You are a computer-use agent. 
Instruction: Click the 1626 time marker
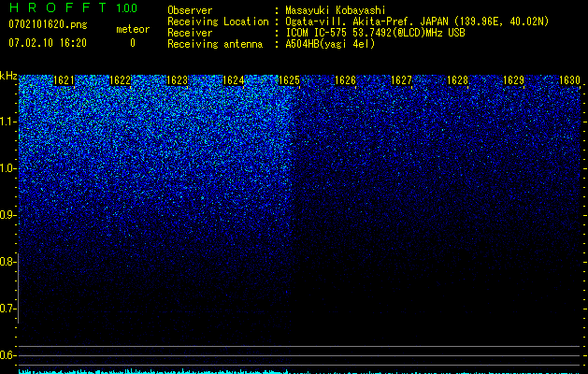tap(345, 80)
